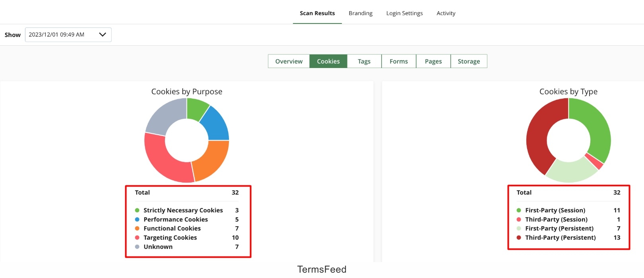This screenshot has width=644, height=278.
Task: Open the Scan Results tab
Action: 317,13
